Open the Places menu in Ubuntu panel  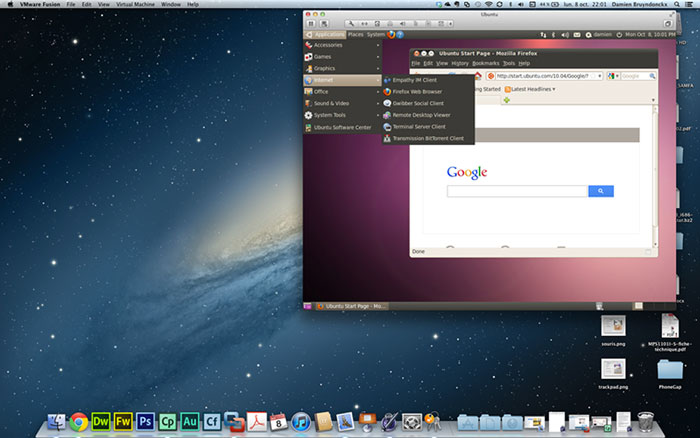[355, 34]
